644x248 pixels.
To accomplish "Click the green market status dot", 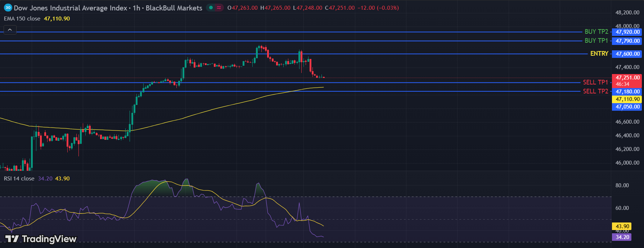I will point(211,8).
